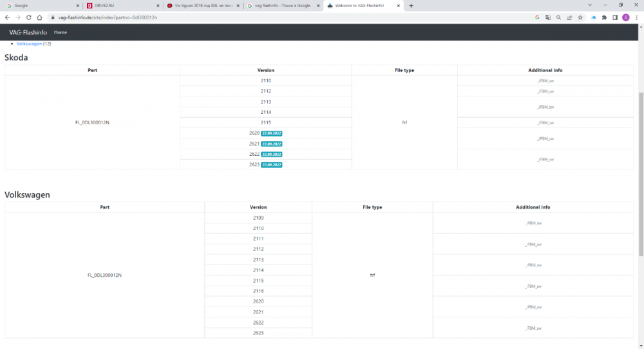Select Skoda version 2113

(266, 102)
